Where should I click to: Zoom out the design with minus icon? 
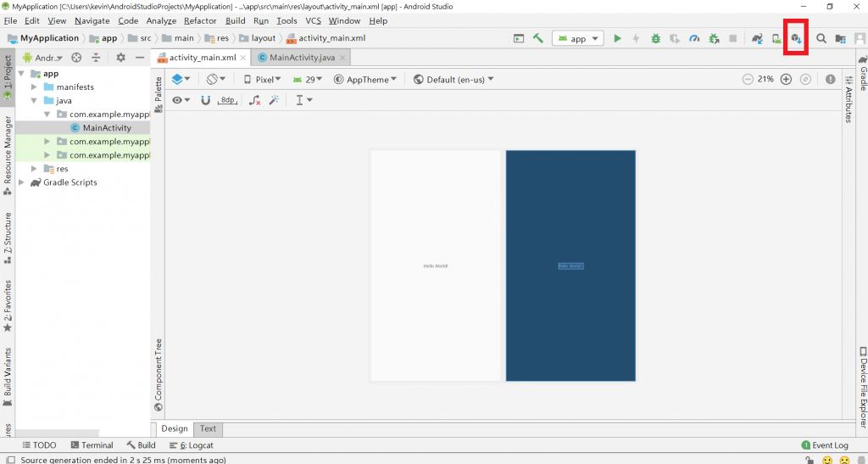coord(748,79)
